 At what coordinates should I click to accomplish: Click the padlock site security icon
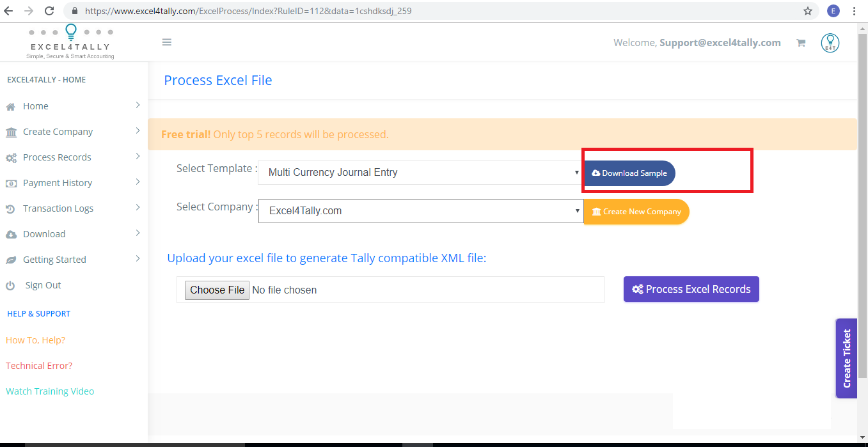(75, 11)
